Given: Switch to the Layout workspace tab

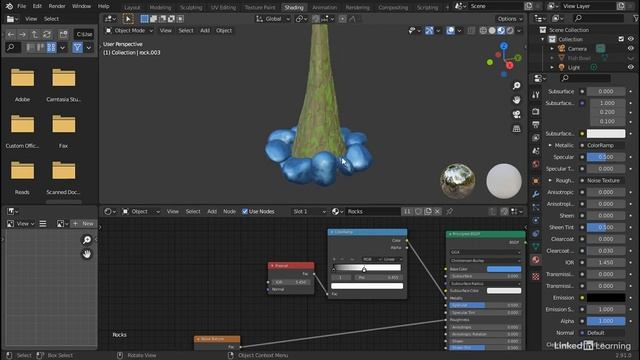Looking at the screenshot, I should [x=132, y=7].
